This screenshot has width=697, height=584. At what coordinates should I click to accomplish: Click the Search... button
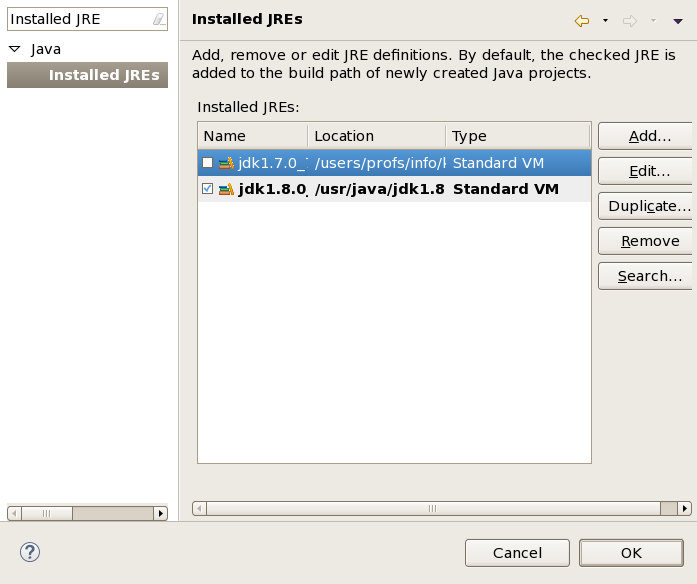pyautogui.click(x=645, y=276)
